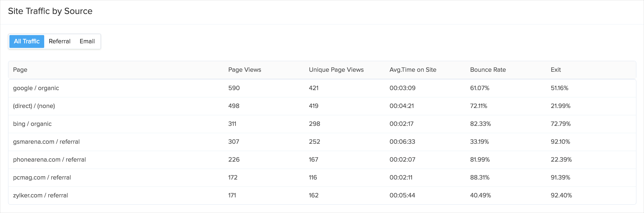Click the Bounce Rate column header
The image size is (644, 213).
click(488, 70)
